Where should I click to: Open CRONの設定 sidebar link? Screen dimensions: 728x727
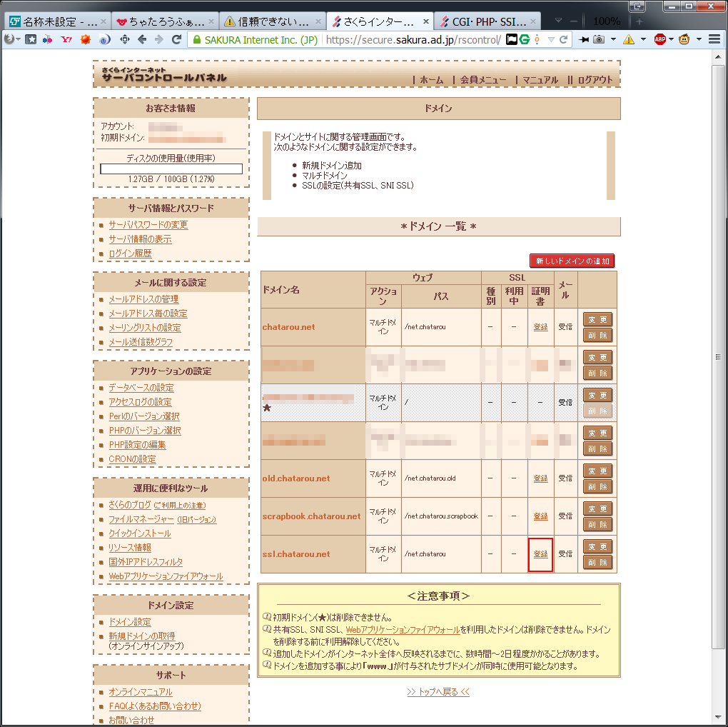(132, 459)
